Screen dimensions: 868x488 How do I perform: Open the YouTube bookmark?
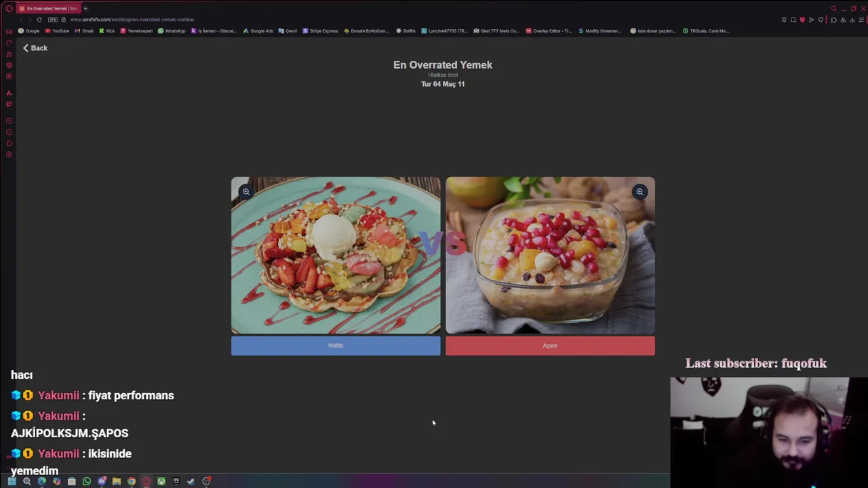[x=57, y=30]
